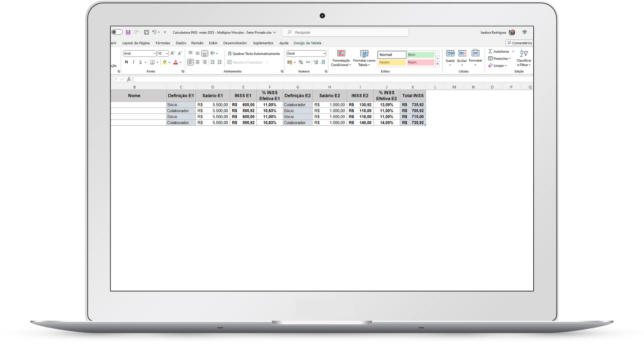This screenshot has height=362, width=644.
Task: Click the Pesquisar search box
Action: click(345, 33)
